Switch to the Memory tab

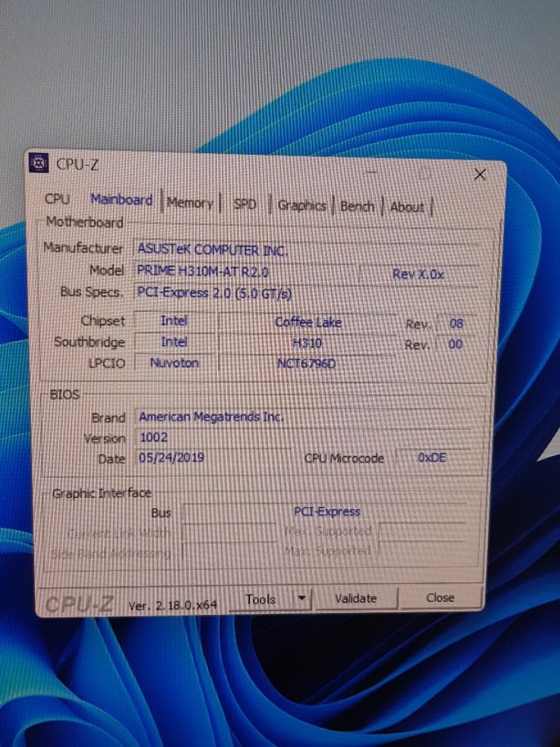(x=189, y=203)
